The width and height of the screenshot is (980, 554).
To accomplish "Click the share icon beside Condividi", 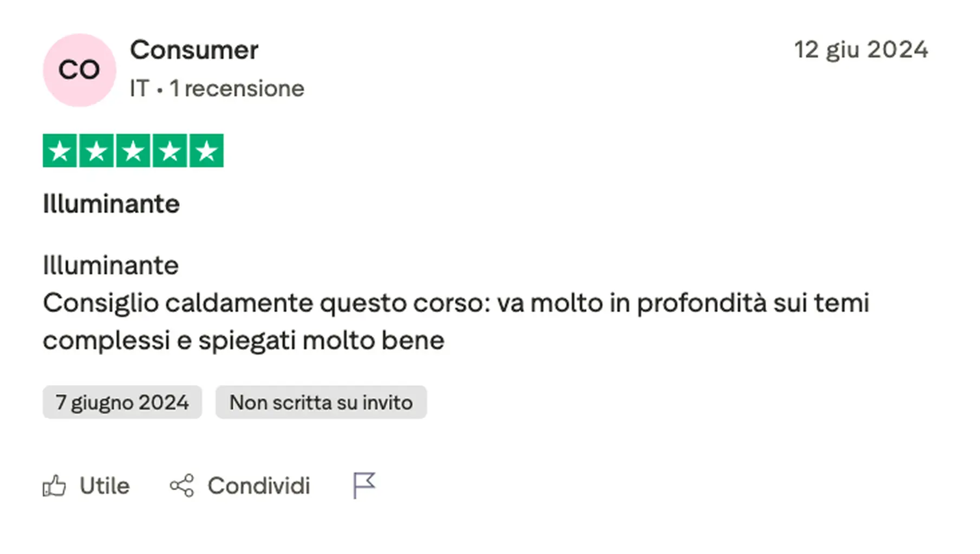I will tap(182, 486).
